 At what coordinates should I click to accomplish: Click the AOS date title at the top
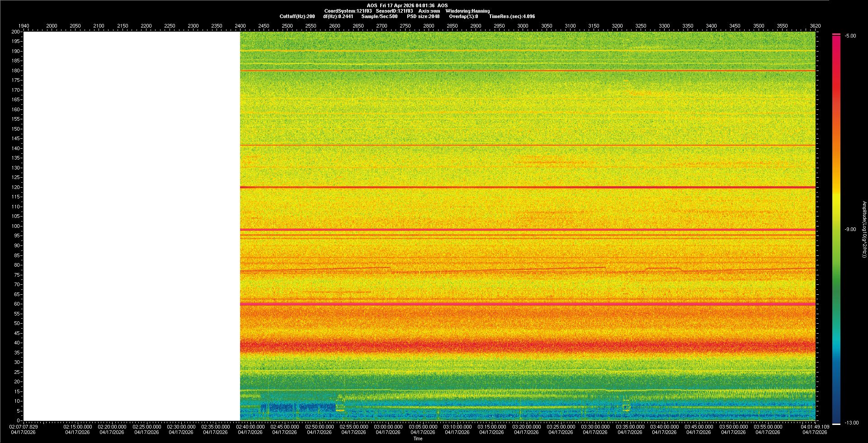point(407,5)
